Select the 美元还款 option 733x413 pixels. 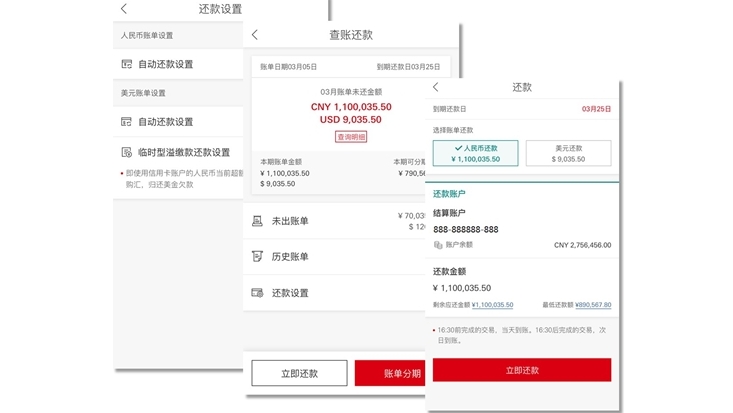(x=568, y=152)
